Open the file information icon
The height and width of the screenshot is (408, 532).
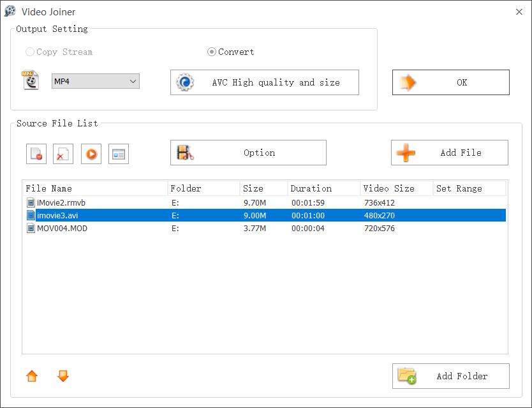[119, 154]
